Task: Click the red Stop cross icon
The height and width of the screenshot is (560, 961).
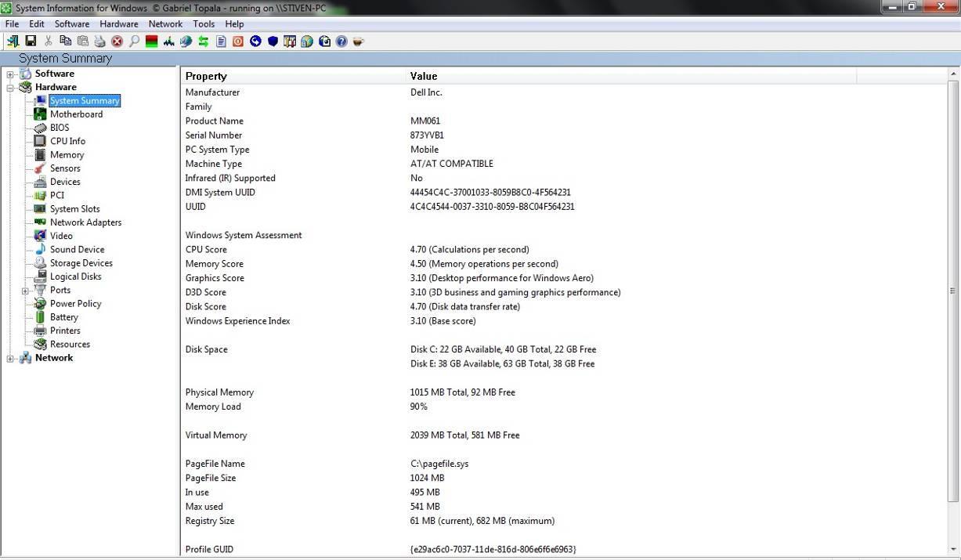Action: (x=117, y=41)
